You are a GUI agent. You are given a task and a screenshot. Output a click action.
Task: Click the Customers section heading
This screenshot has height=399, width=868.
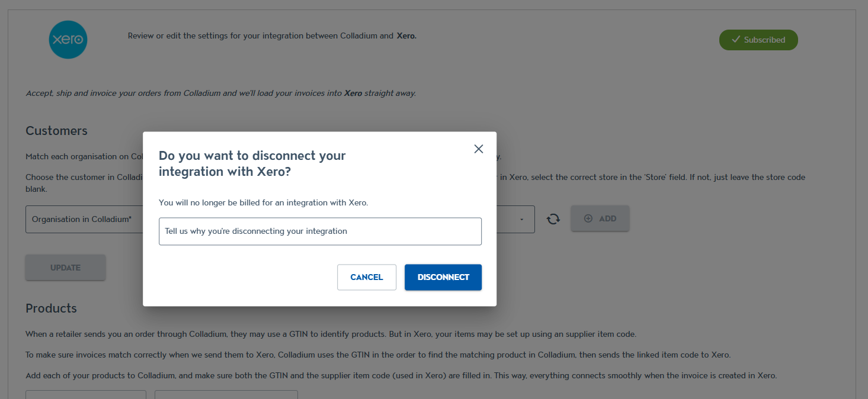pos(56,131)
